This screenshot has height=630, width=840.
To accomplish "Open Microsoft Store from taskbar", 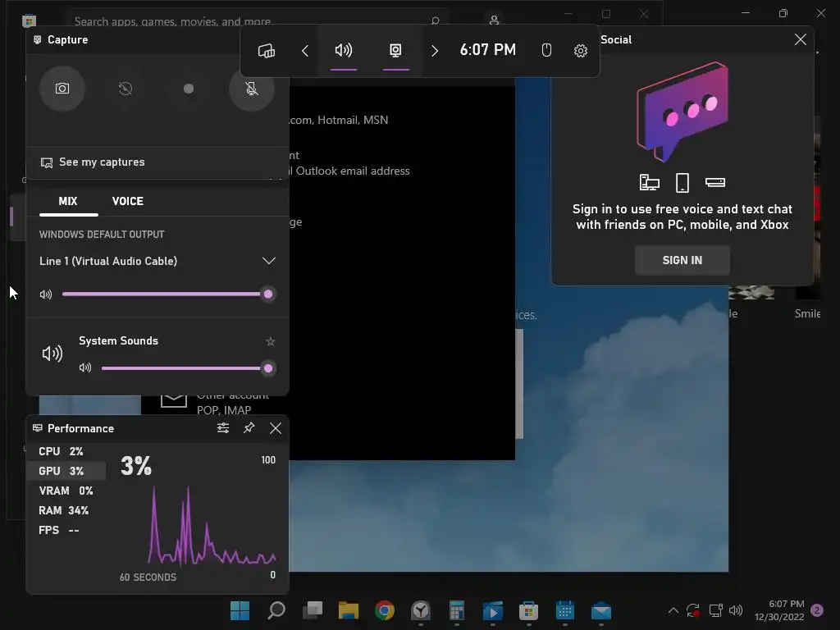I will point(529,610).
